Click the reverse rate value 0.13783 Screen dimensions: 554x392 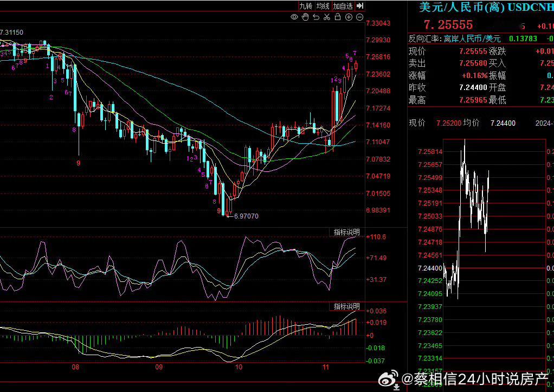coord(523,38)
